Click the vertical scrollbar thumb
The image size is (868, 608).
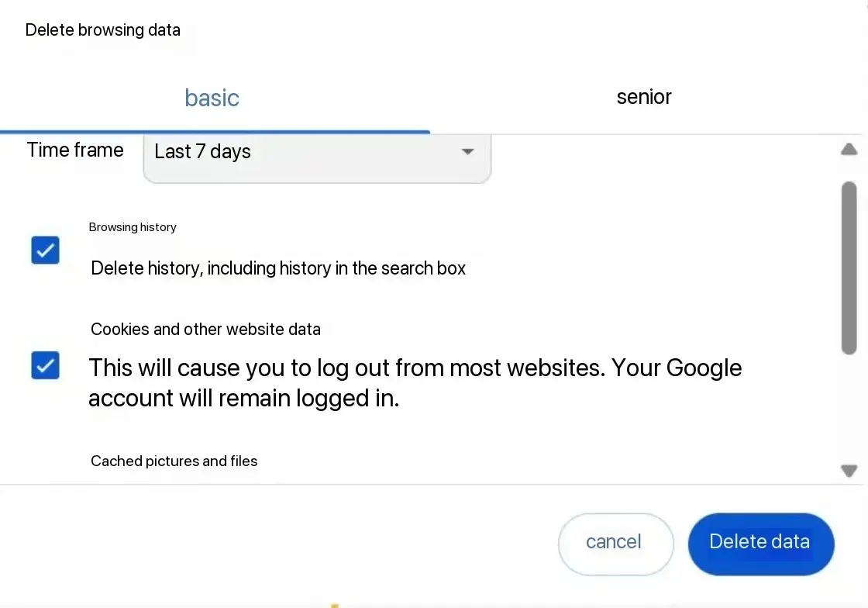click(x=849, y=268)
